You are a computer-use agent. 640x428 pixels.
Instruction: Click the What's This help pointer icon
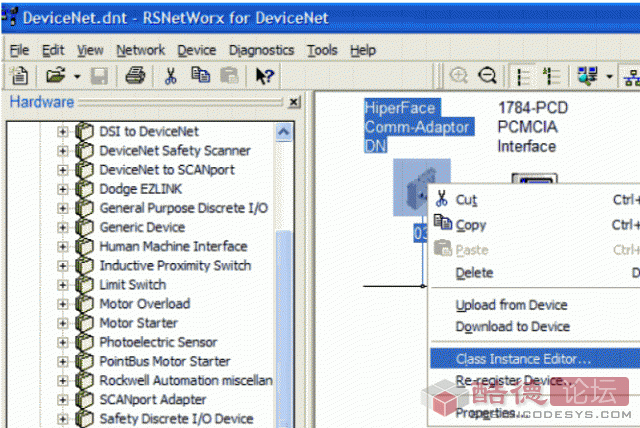click(264, 75)
